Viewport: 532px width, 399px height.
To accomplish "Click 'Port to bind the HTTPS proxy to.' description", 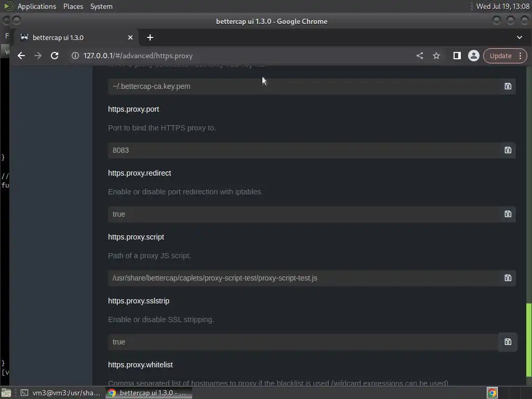I will (x=162, y=128).
